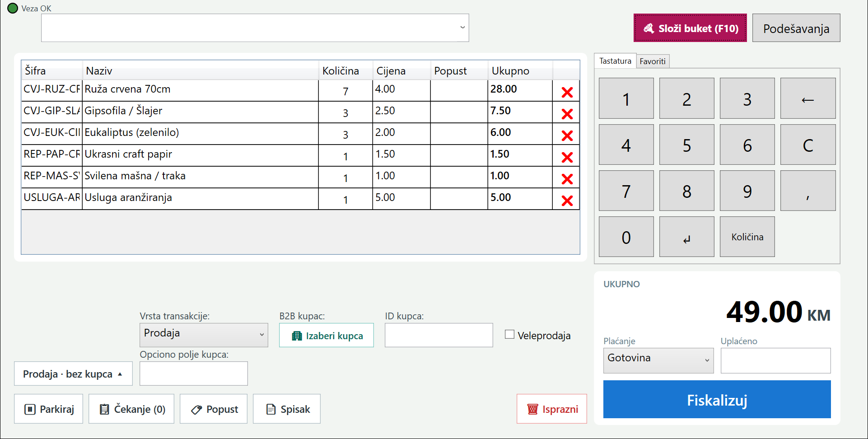Remove Eukaliptus (zelenilo) from the receipt

pyautogui.click(x=567, y=135)
